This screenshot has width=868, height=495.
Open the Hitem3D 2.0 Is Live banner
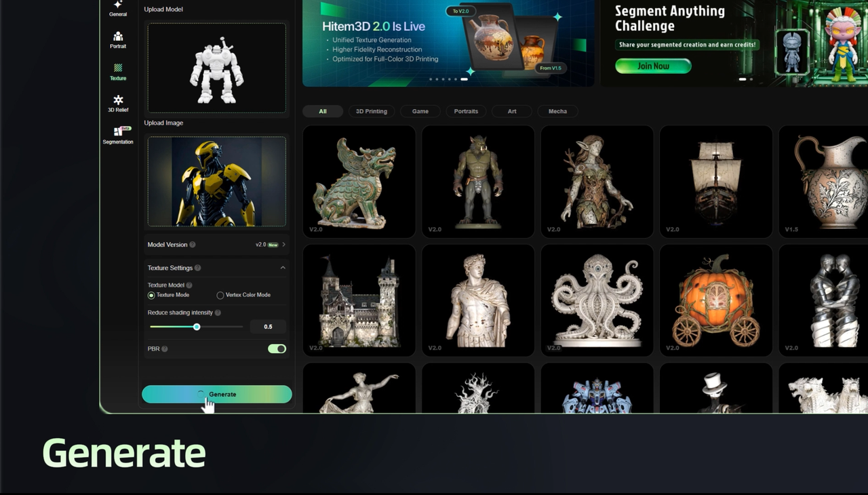pos(448,43)
